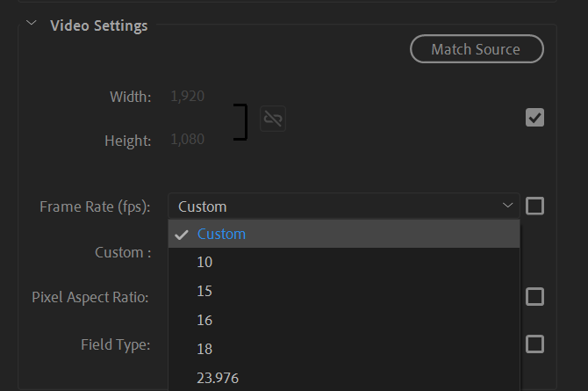Click the Width value 1,920
The height and width of the screenshot is (391, 588).
pyautogui.click(x=186, y=96)
